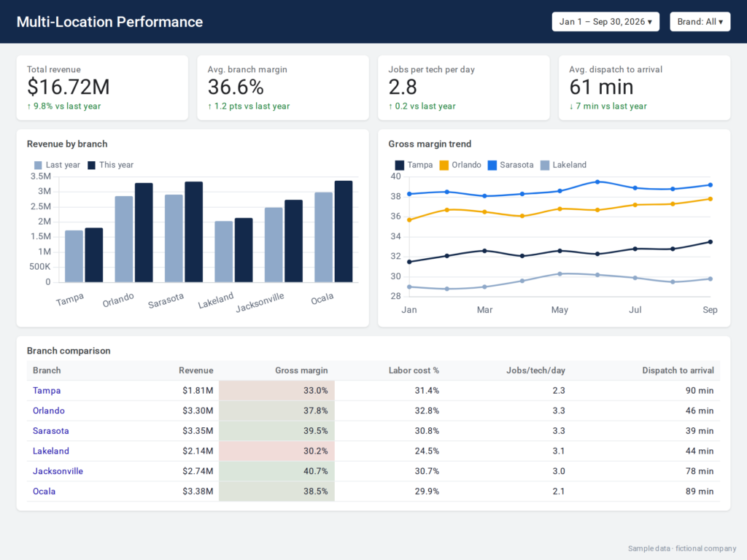Click Lakeland's gross margin cell 30.2%

276,451
